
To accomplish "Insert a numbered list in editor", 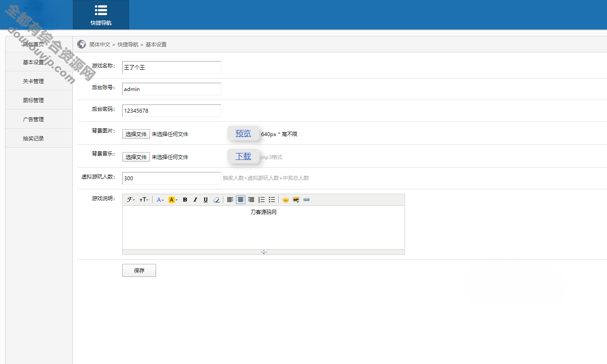I will click(261, 200).
